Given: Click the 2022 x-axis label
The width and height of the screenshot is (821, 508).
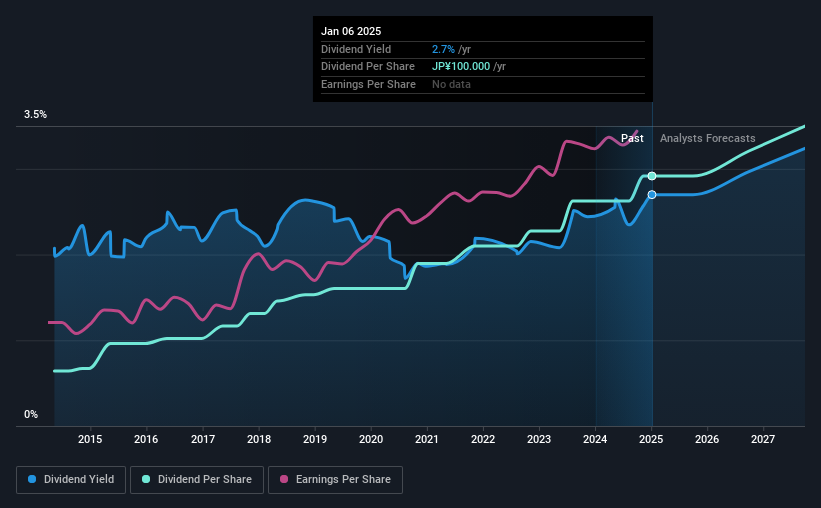Looking at the screenshot, I should point(483,439).
